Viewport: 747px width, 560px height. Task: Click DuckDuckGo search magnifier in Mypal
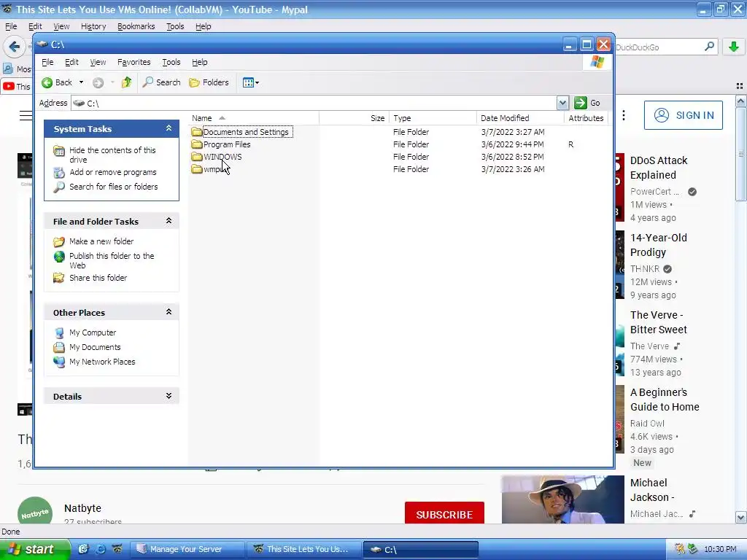(x=709, y=47)
